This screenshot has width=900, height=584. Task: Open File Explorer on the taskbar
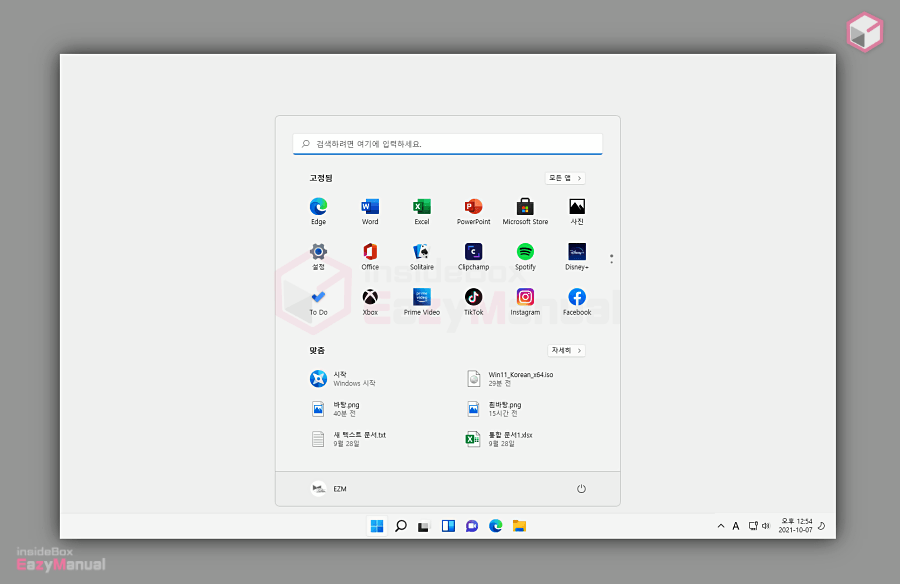519,526
